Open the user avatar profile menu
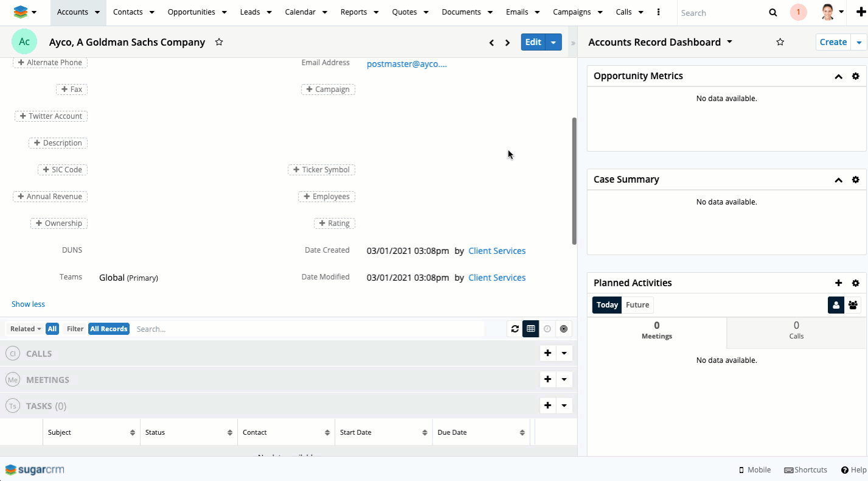This screenshot has height=481, width=868. (x=832, y=12)
